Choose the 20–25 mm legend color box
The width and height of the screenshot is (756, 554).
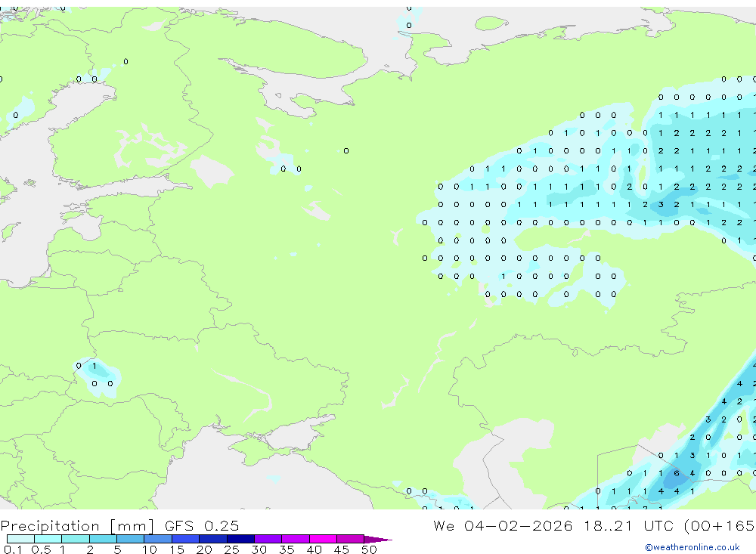coord(213,539)
